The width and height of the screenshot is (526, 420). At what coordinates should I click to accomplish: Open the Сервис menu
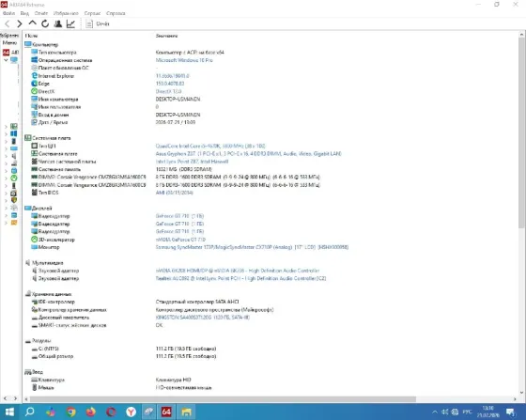tap(92, 13)
